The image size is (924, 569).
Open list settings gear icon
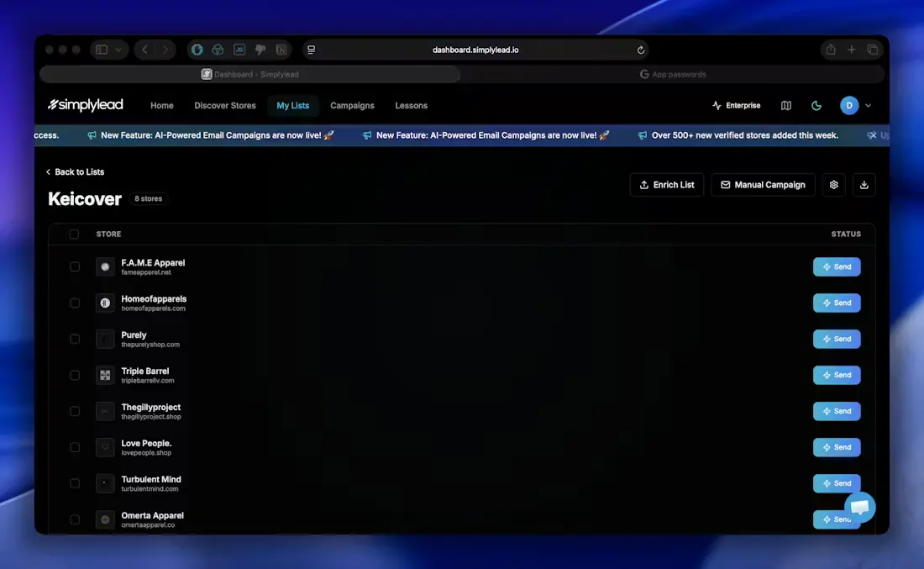pos(834,185)
